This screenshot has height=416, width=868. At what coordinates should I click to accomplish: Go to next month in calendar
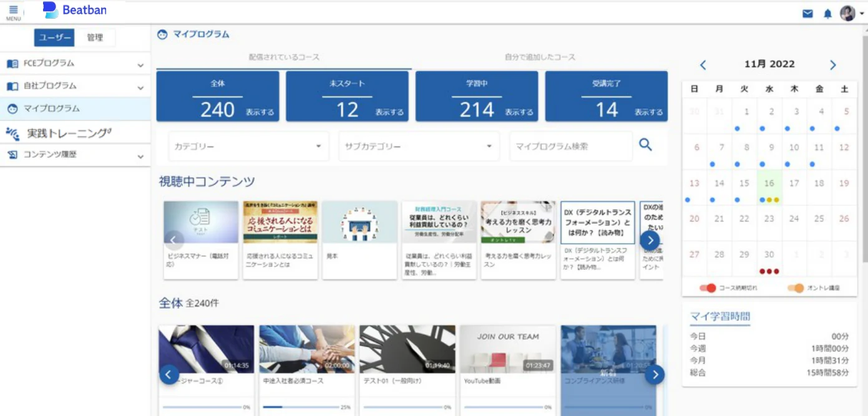click(x=832, y=65)
